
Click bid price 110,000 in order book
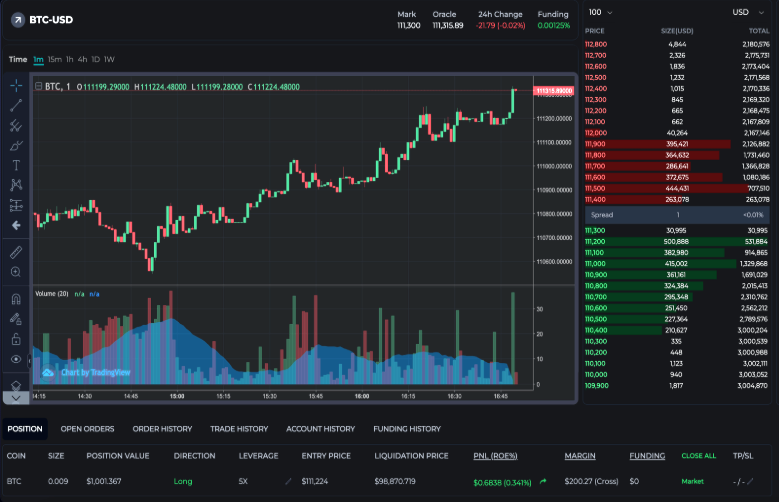(596, 374)
